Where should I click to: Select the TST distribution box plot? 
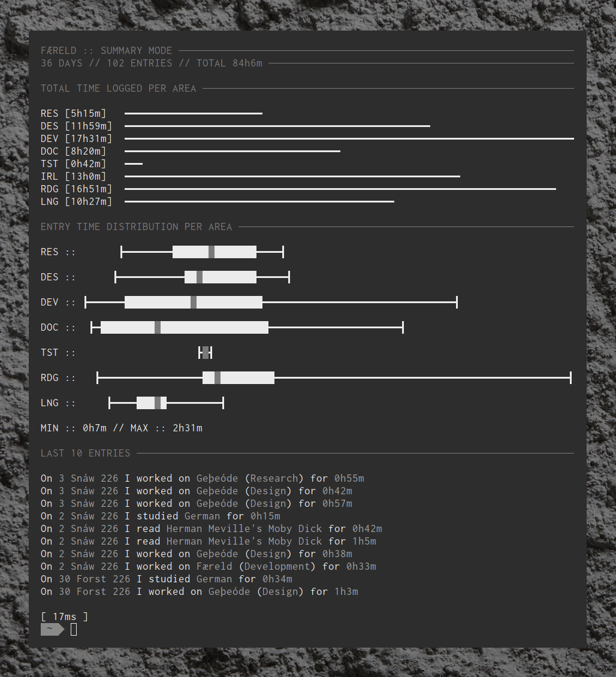click(x=206, y=352)
